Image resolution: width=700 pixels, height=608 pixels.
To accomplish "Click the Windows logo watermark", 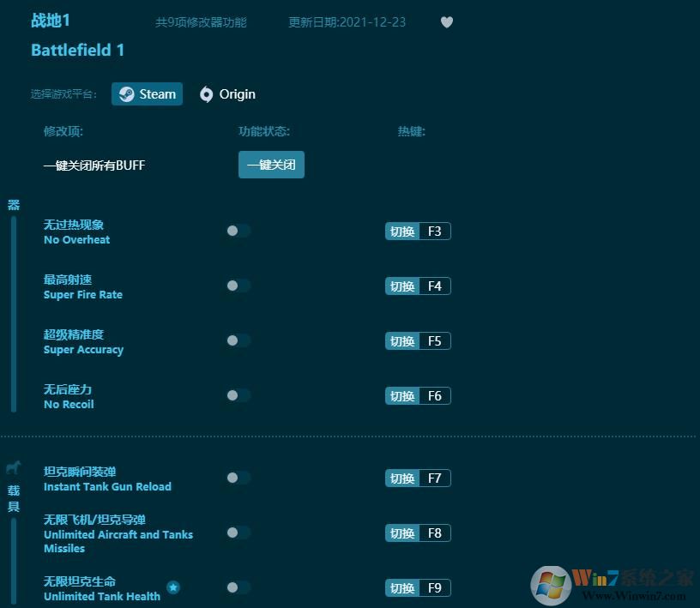I will coord(551,585).
